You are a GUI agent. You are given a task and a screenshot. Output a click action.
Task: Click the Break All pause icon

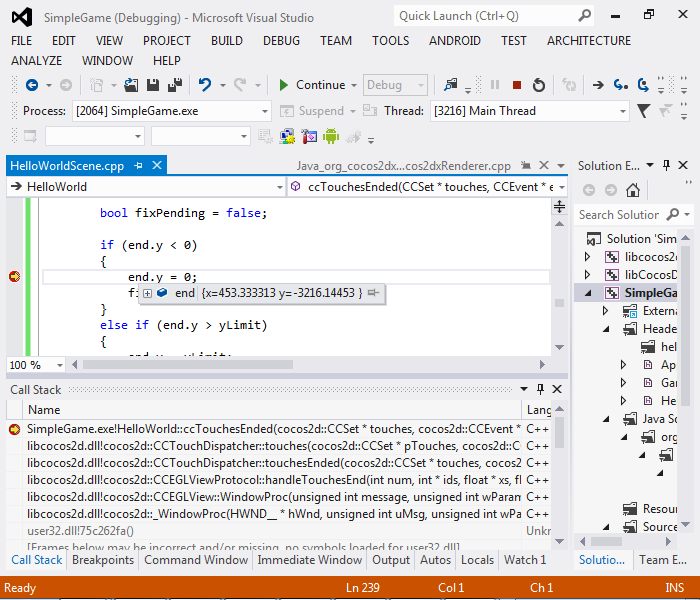click(495, 85)
